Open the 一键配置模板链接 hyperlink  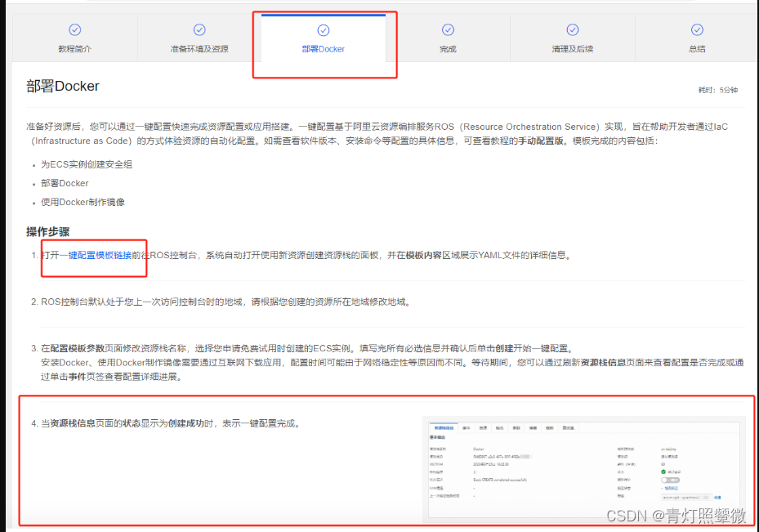[96, 255]
